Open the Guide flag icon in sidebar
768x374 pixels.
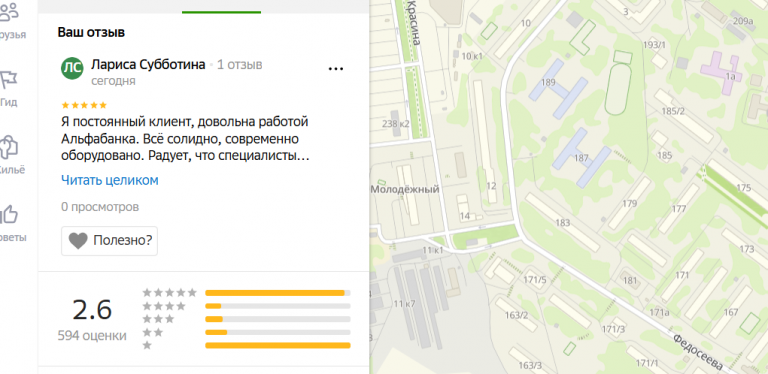(x=8, y=80)
